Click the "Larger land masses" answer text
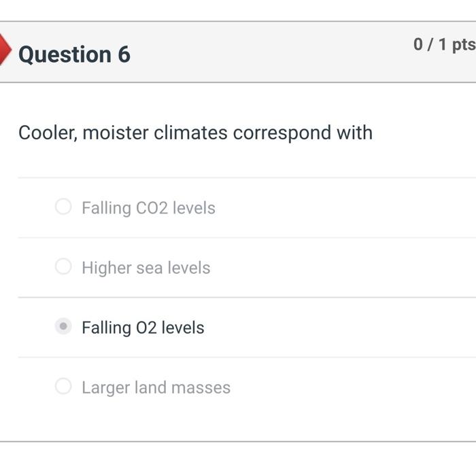The height and width of the screenshot is (467, 476). 156,387
